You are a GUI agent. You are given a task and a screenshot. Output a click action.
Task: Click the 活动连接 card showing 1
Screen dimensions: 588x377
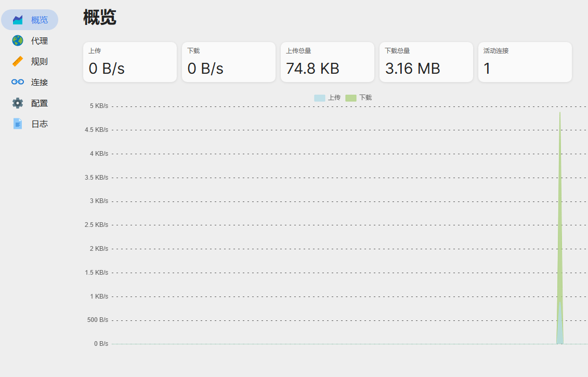525,62
